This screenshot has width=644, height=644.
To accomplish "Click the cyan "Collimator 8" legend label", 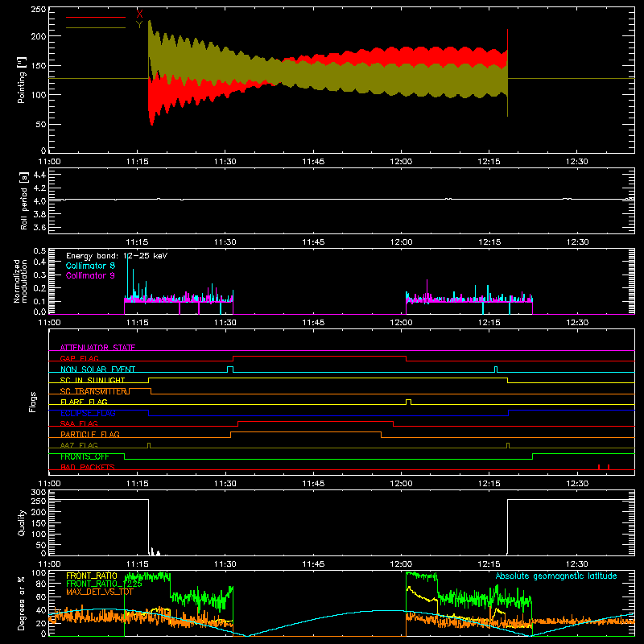I will point(90,266).
